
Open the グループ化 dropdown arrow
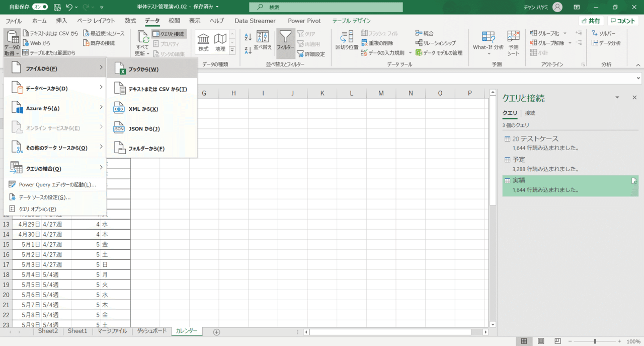tap(566, 33)
